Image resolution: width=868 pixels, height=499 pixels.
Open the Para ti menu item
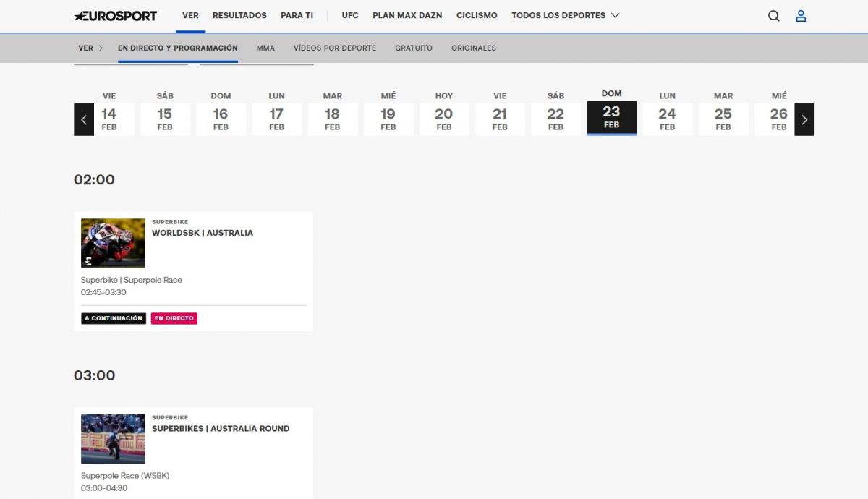pos(297,15)
